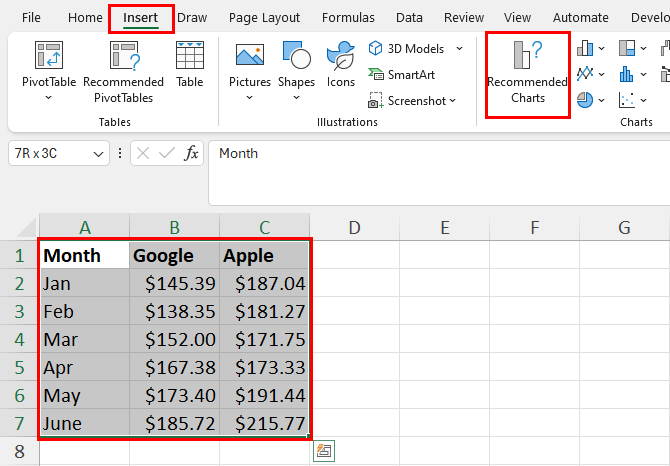Viewport: 670px width, 466px height.
Task: Click the pie or doughnut chart icon
Action: pos(585,100)
